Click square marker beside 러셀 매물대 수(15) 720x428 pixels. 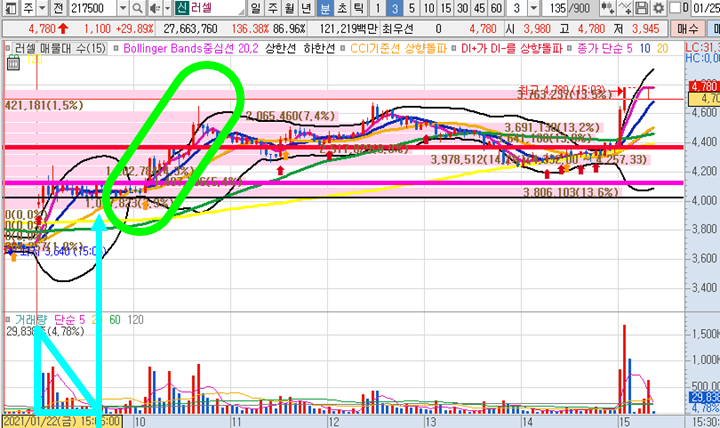pos(8,48)
